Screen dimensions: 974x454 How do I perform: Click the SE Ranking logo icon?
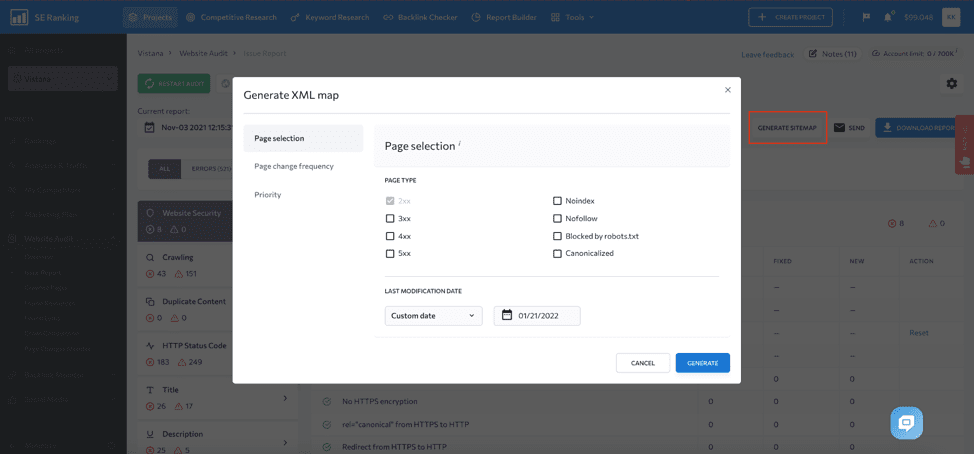coord(17,17)
